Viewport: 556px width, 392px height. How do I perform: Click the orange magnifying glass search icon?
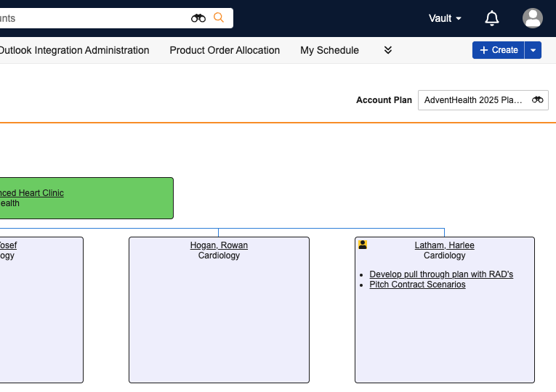pyautogui.click(x=219, y=18)
